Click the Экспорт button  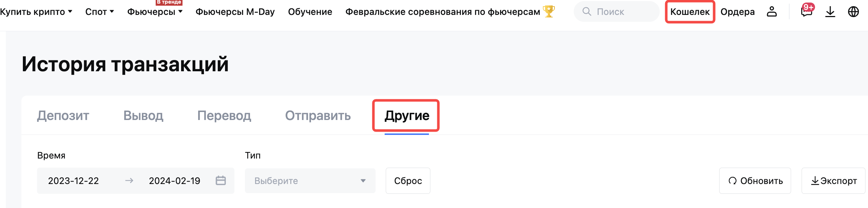pos(834,181)
